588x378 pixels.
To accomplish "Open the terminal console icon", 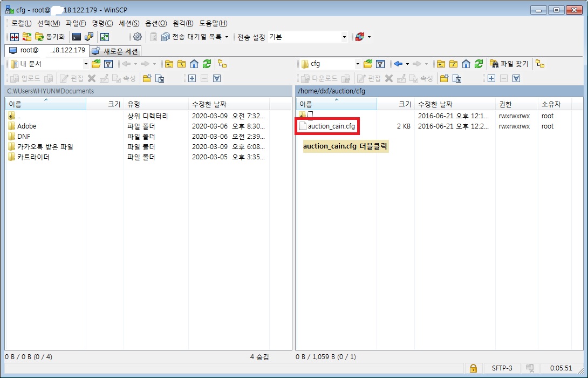I will (77, 37).
